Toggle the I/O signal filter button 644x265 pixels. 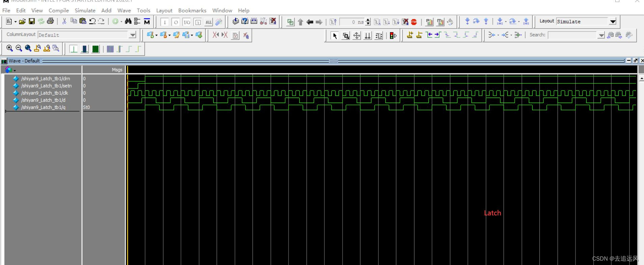[x=187, y=22]
